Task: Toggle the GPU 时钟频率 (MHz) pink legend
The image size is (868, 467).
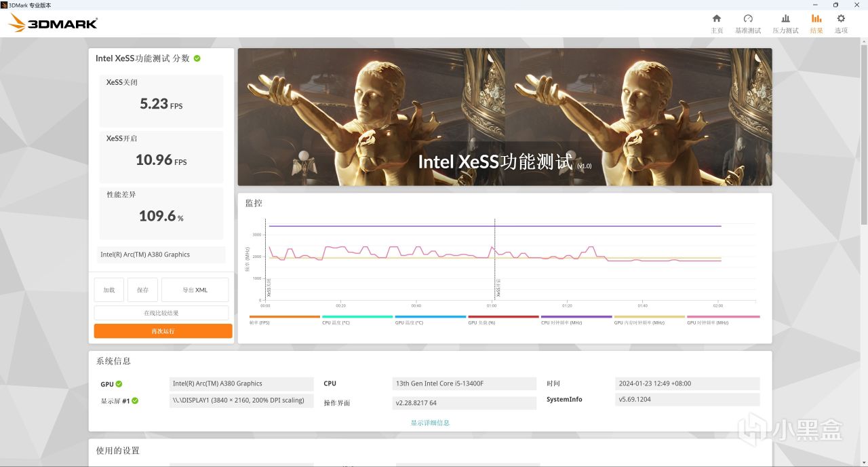Action: 723,319
